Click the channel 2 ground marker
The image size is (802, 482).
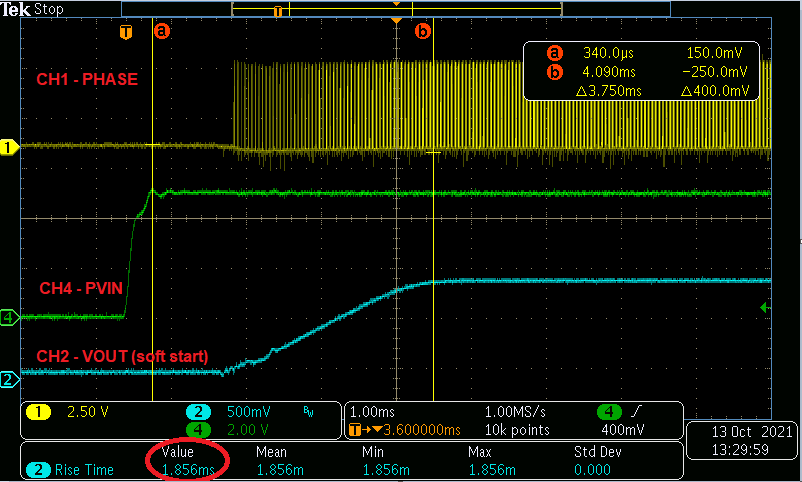click(x=9, y=380)
